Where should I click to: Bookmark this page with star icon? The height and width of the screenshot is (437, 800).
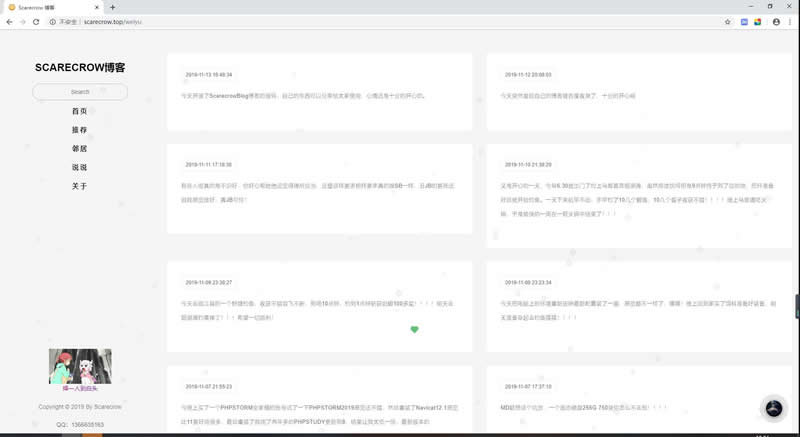(x=727, y=21)
